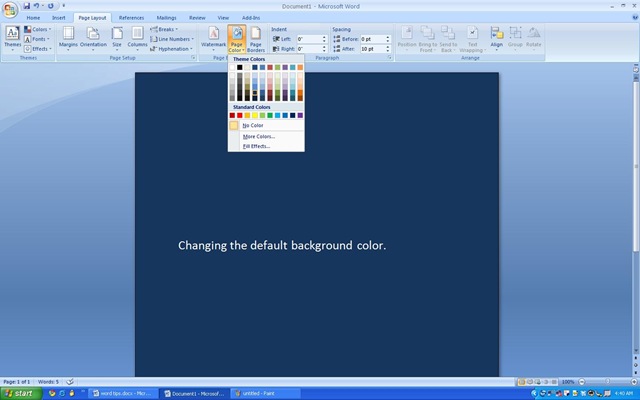Switch to untitled - Paint taskbar window
640x400 pixels.
(265, 393)
